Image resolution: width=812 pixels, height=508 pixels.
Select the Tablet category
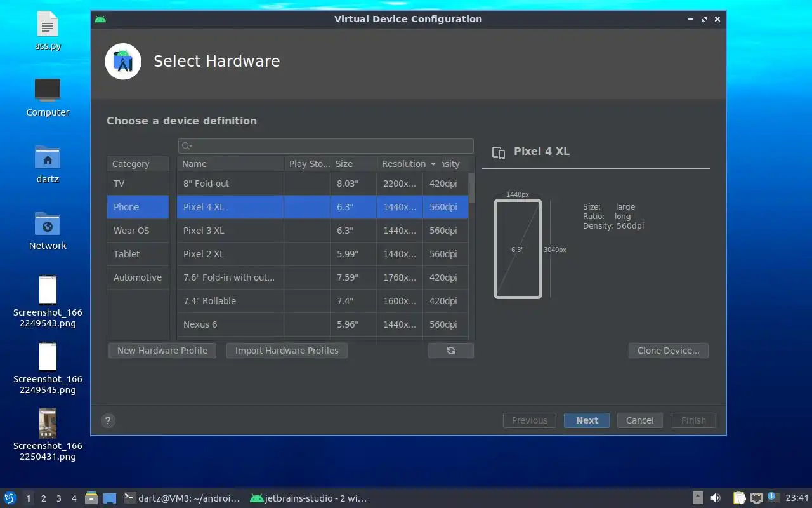[x=138, y=254]
